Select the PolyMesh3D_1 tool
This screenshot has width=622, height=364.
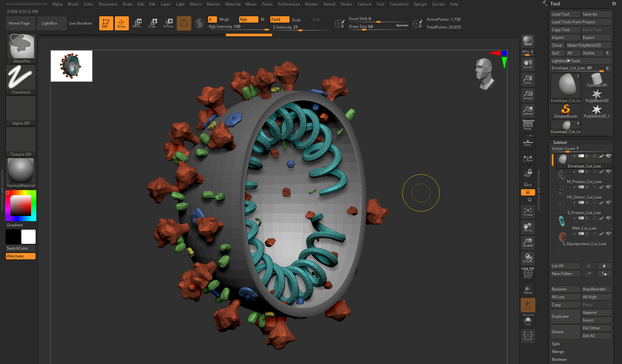point(597,111)
